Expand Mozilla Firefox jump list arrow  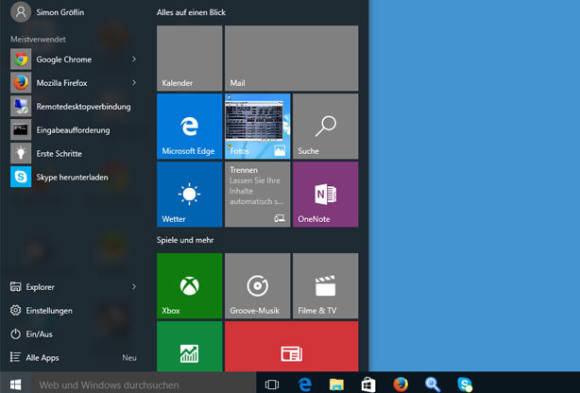(x=134, y=83)
